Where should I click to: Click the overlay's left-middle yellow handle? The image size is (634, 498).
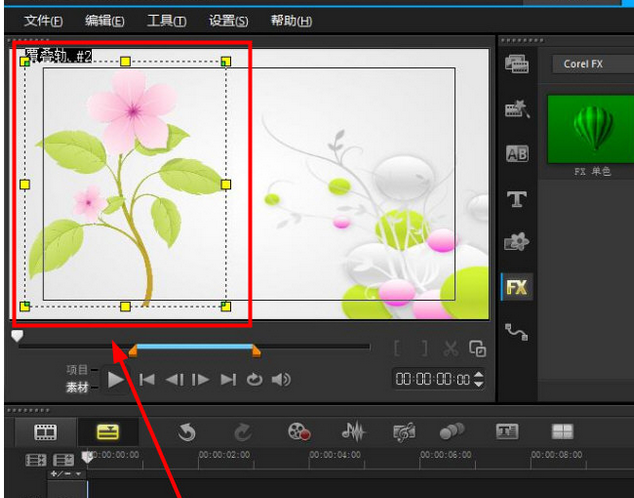[x=25, y=185]
